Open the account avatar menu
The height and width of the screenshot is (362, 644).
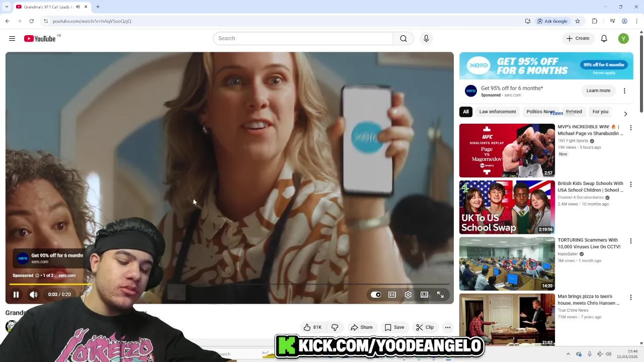(x=623, y=39)
